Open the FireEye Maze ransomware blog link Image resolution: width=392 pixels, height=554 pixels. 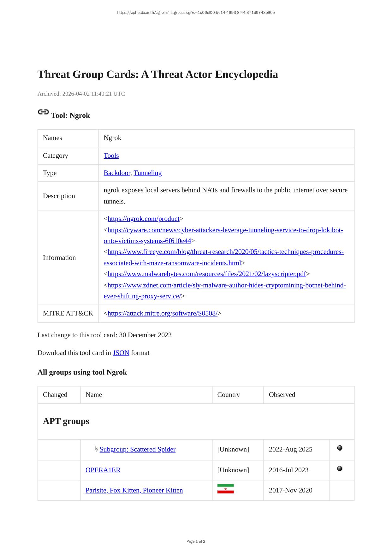pos(225,252)
